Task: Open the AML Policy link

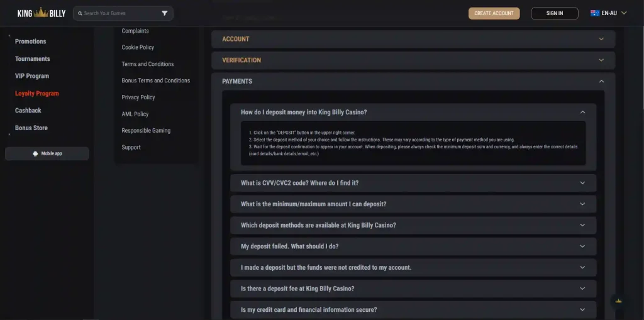Action: click(135, 114)
